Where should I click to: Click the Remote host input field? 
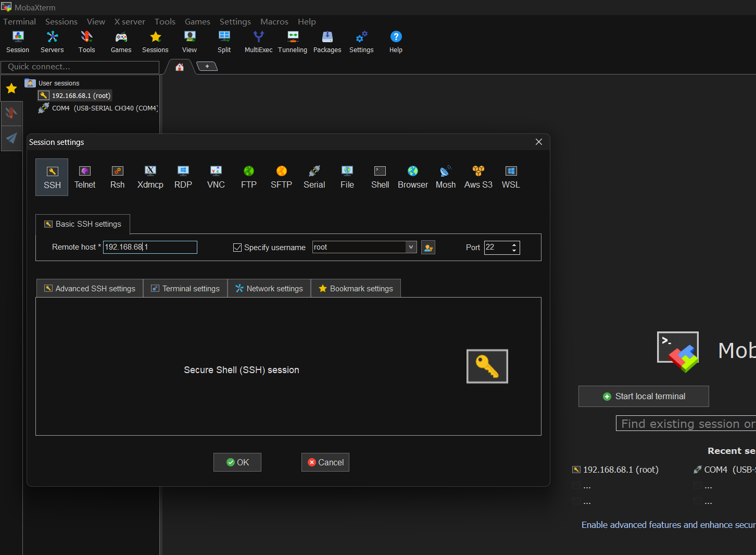pyautogui.click(x=150, y=247)
